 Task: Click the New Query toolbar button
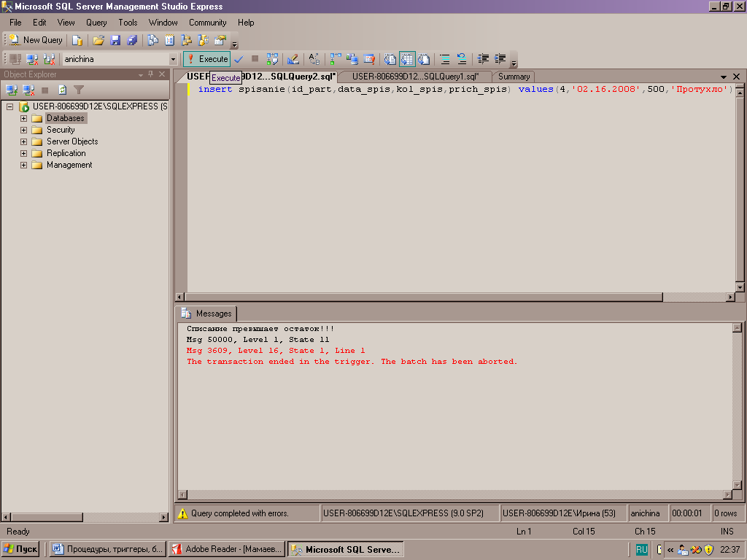36,41
